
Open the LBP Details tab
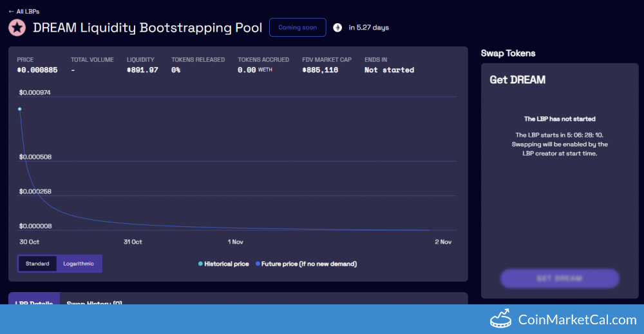(x=34, y=300)
